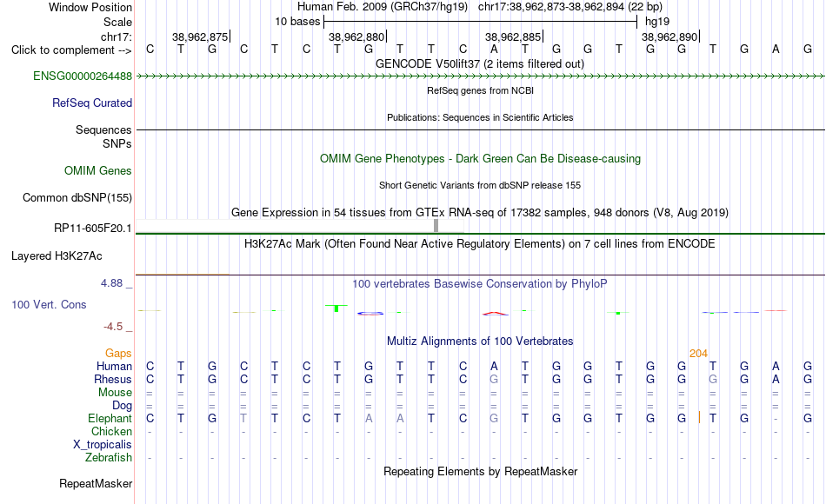Click the Gaps row label
This screenshot has width=826, height=504.
[118, 353]
